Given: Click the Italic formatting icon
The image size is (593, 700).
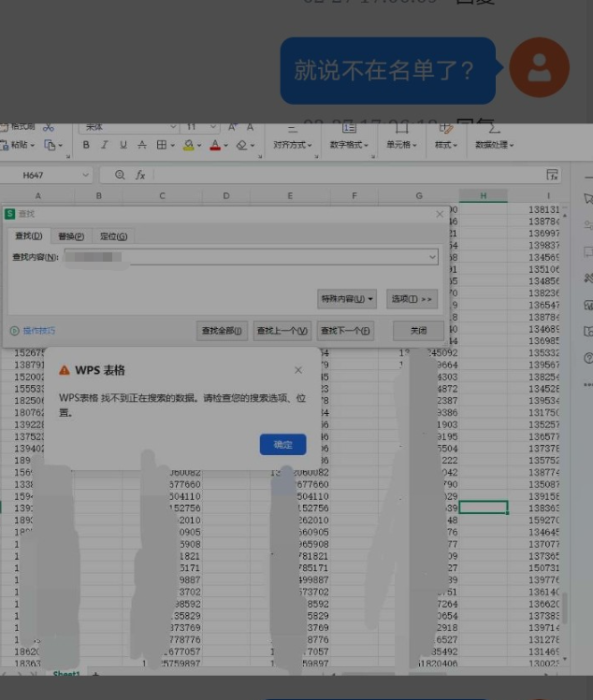Looking at the screenshot, I should [x=104, y=146].
